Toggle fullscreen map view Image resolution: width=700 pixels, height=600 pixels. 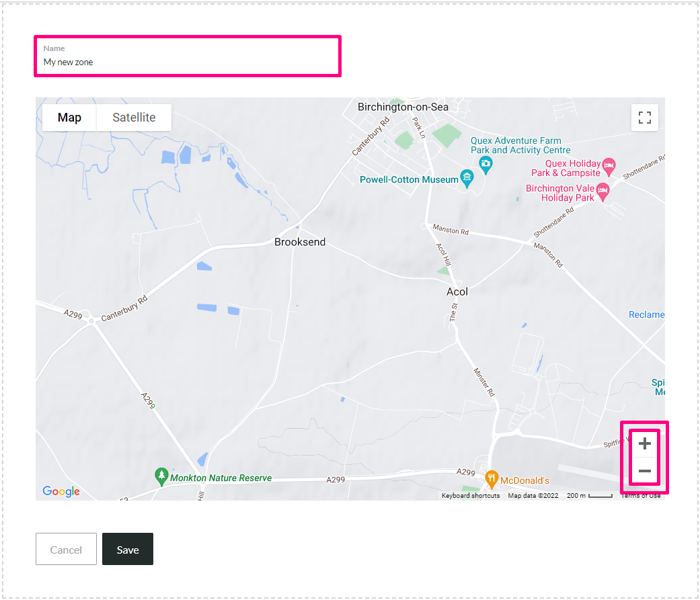[644, 118]
